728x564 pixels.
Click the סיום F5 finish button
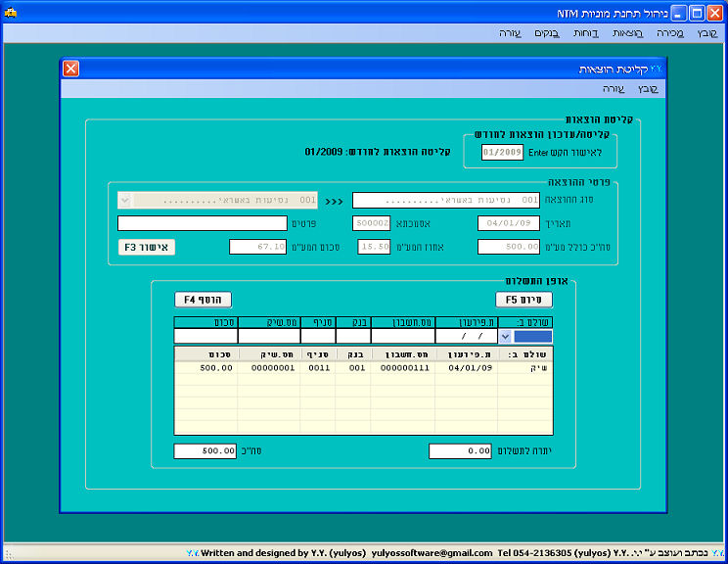[524, 300]
